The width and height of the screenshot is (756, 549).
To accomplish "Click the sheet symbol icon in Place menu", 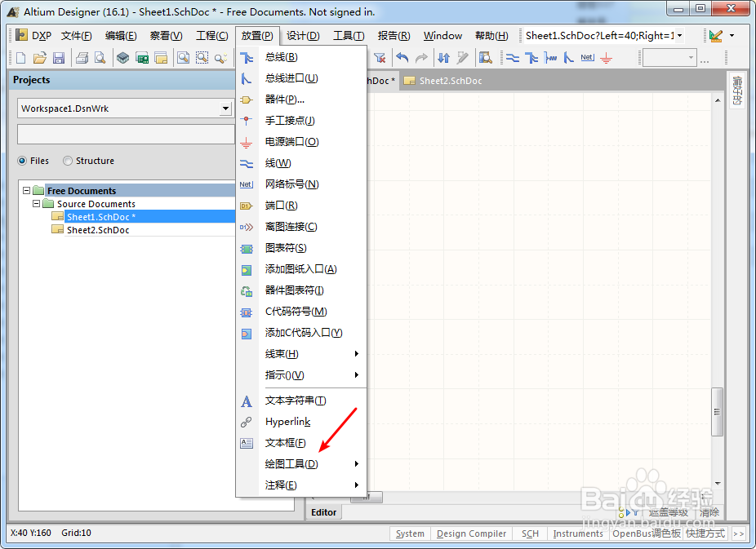I will pos(247,249).
